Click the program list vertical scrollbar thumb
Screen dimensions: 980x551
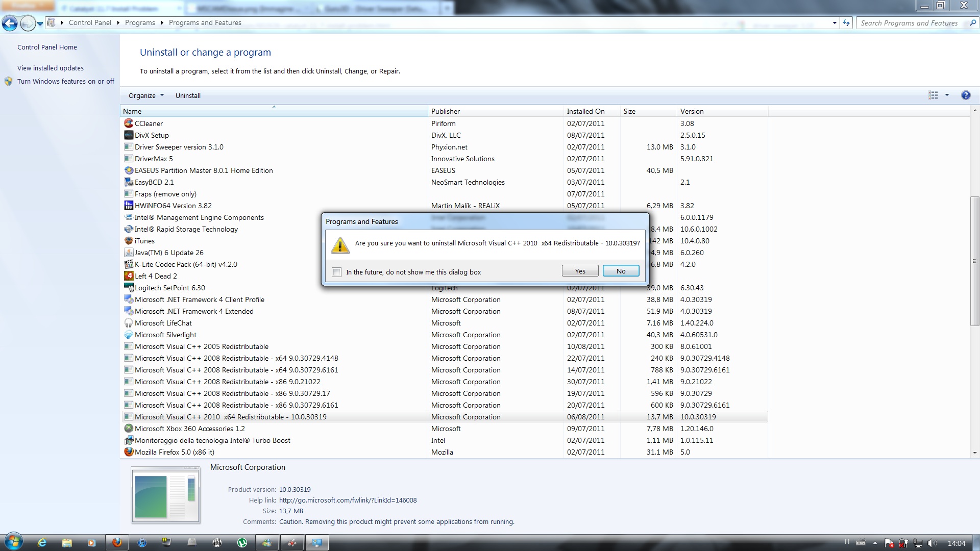(x=974, y=261)
